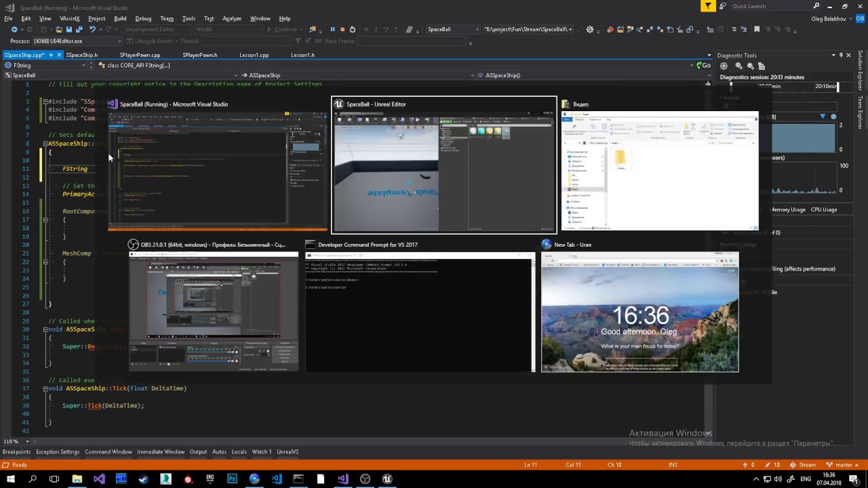Screen dimensions: 868x488
Task: Click the Diagnostic Tools settings gear icon
Action: coord(724,66)
